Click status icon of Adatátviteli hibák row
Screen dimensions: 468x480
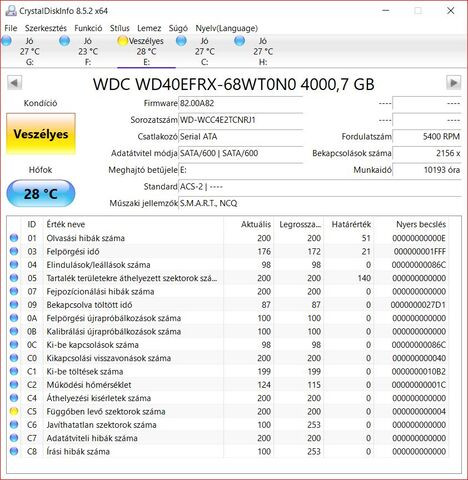(14, 438)
